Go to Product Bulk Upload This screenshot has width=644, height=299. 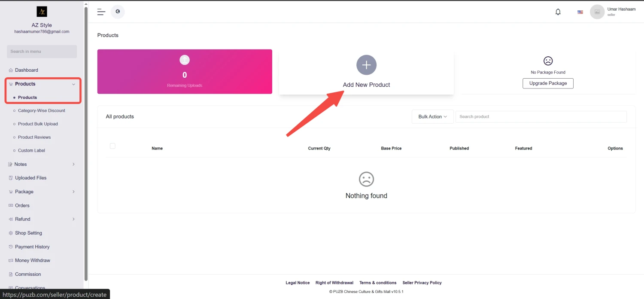38,124
